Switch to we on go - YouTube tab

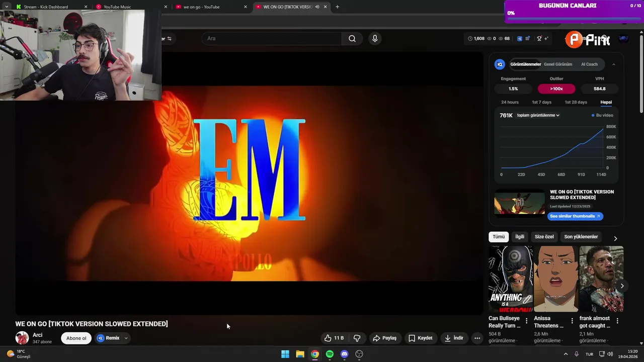pyautogui.click(x=212, y=7)
